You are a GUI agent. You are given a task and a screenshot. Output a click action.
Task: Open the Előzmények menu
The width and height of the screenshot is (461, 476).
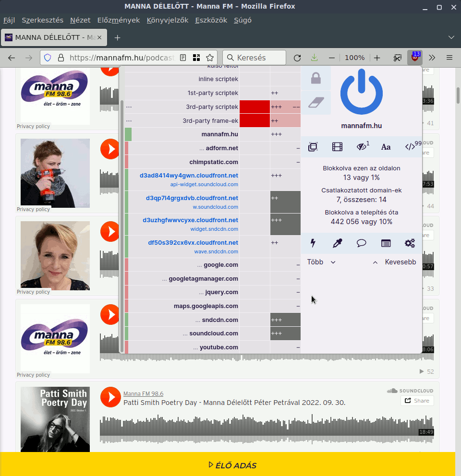click(119, 20)
